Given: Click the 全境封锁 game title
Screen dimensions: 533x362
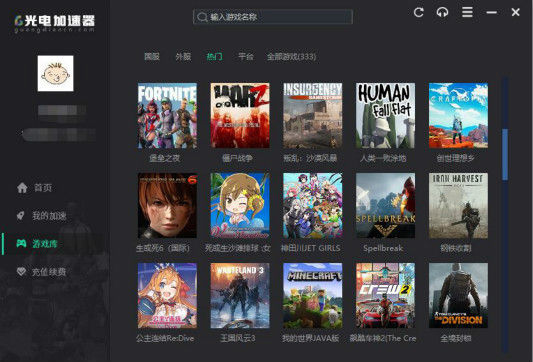Looking at the screenshot, I should click(456, 338).
